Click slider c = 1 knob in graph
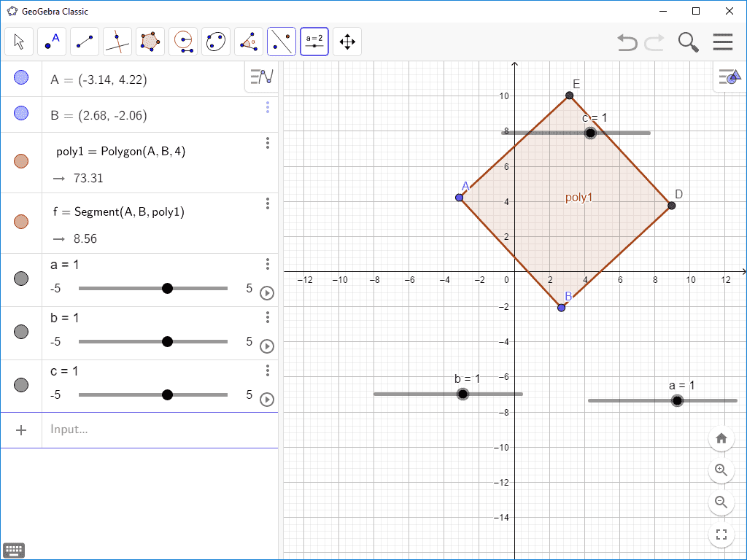The width and height of the screenshot is (747, 560). coord(590,133)
